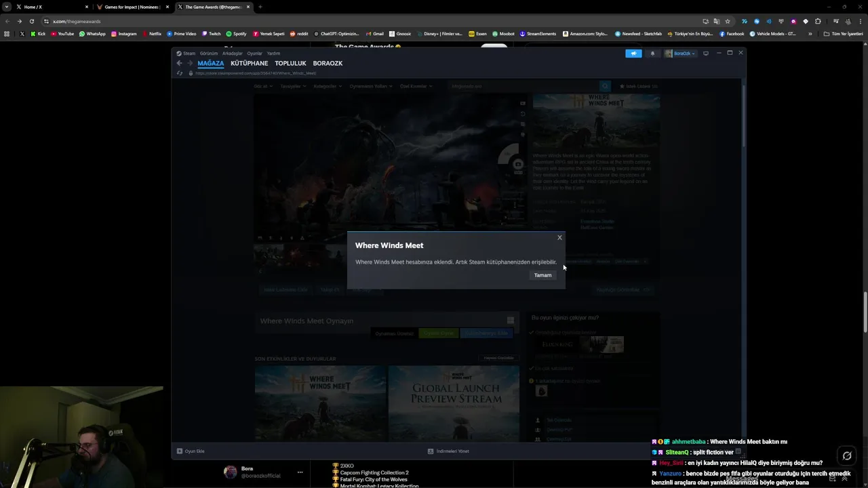Expand the Göz at store dropdown

click(x=262, y=86)
